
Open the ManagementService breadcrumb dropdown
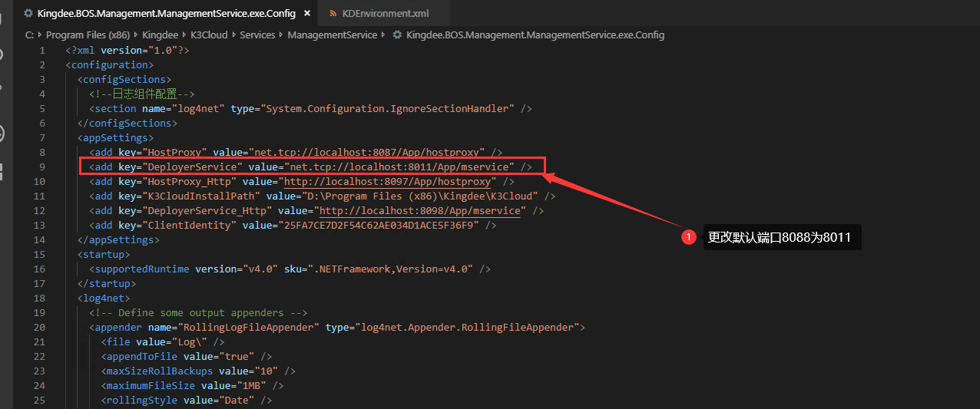[x=333, y=35]
